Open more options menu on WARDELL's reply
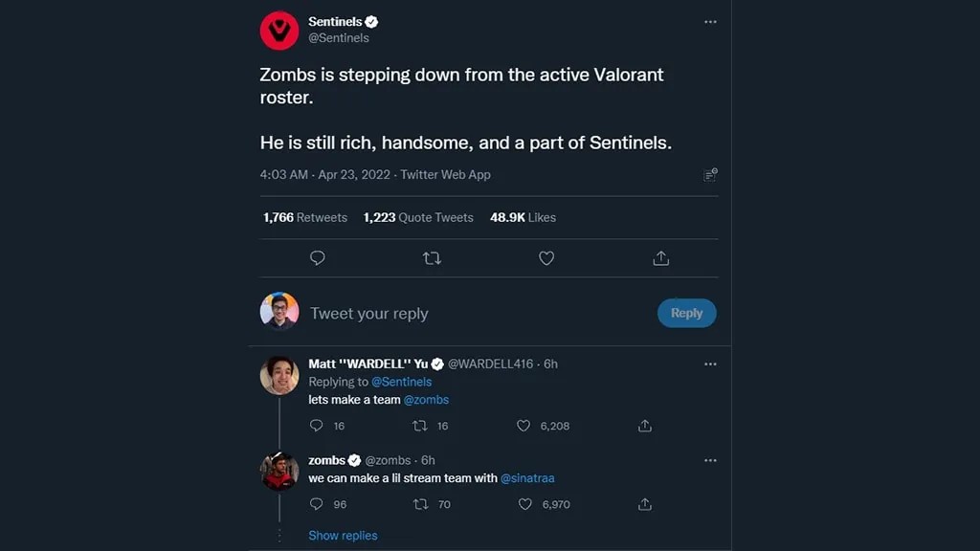 click(710, 364)
